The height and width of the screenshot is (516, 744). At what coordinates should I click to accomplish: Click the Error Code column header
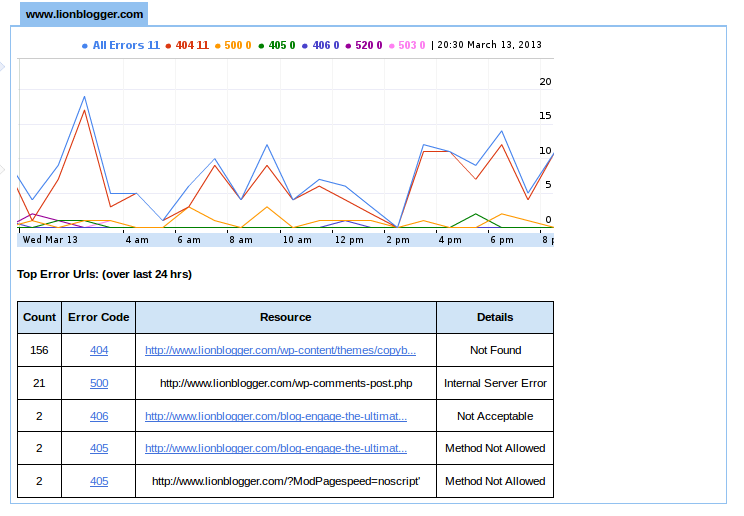click(99, 317)
